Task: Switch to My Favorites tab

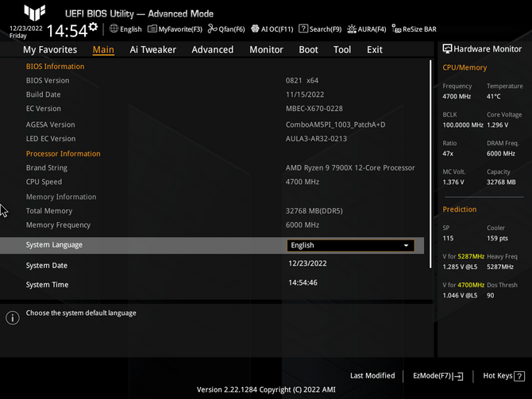Action: coord(50,49)
